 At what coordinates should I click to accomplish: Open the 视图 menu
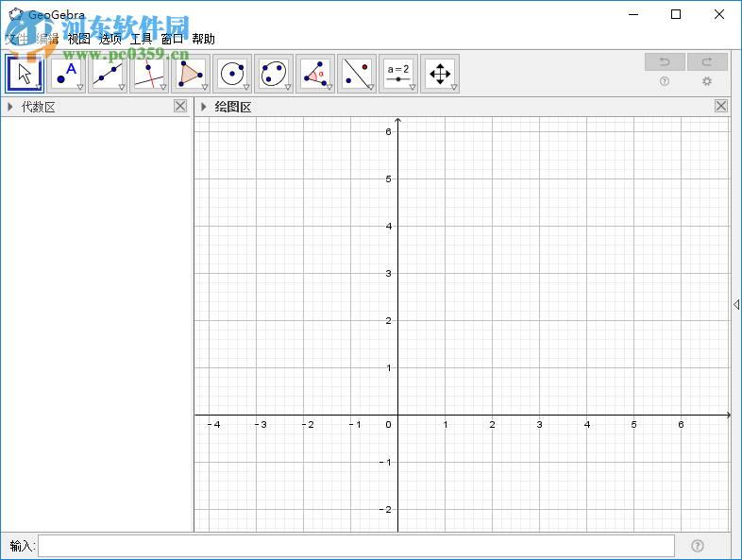(x=79, y=39)
